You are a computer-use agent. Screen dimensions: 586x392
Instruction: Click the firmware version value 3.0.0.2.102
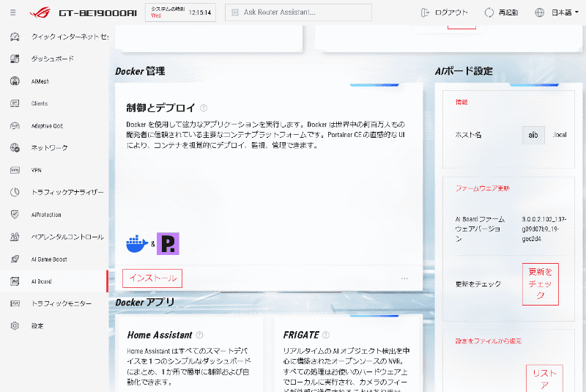pyautogui.click(x=544, y=229)
